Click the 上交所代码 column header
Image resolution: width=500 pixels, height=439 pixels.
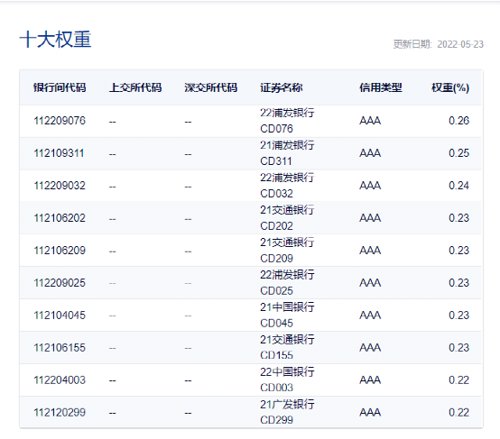click(x=135, y=88)
